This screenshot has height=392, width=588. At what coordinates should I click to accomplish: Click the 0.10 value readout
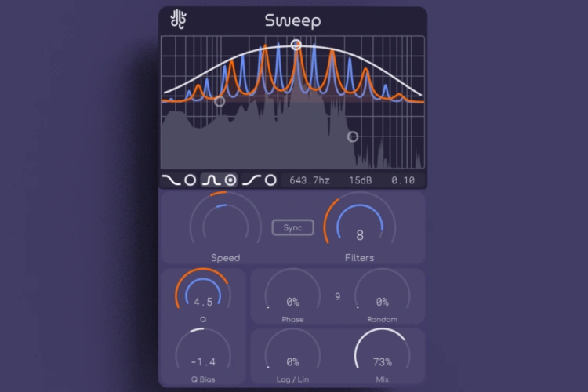pyautogui.click(x=403, y=181)
